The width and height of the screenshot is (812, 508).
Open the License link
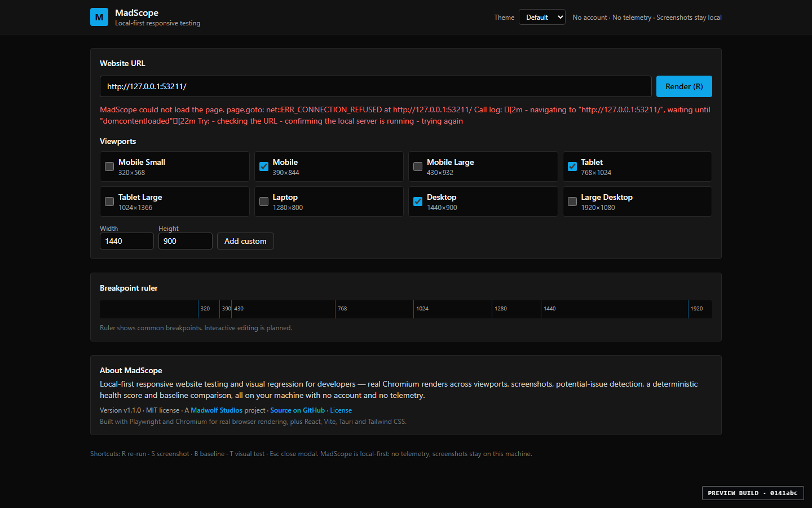click(x=341, y=410)
